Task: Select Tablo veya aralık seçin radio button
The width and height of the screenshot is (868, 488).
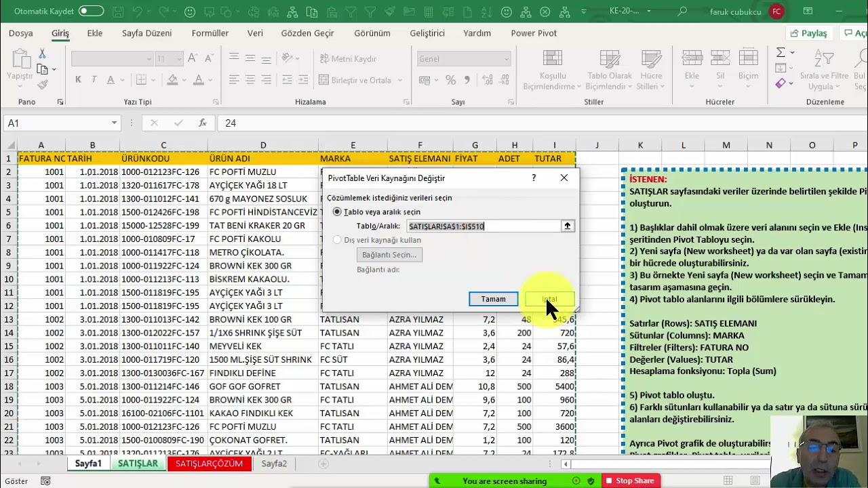Action: 337,212
